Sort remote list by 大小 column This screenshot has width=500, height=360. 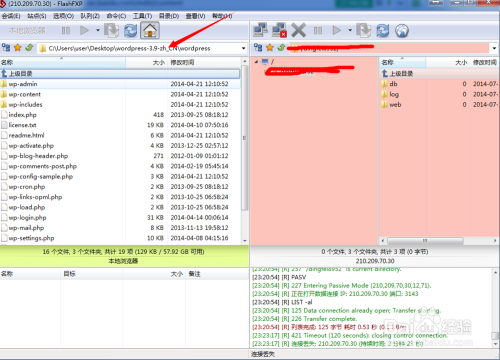tap(448, 62)
